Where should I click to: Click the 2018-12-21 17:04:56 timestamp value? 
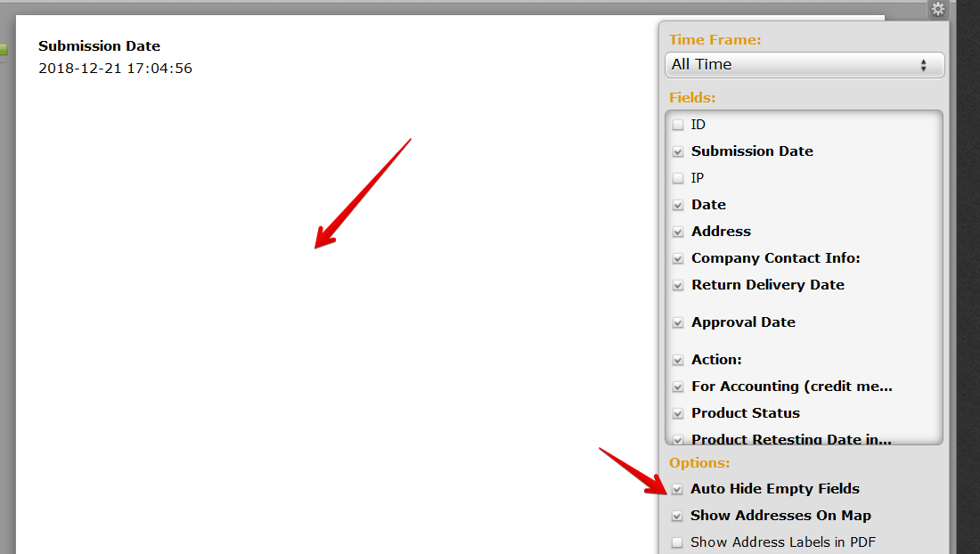tap(115, 69)
